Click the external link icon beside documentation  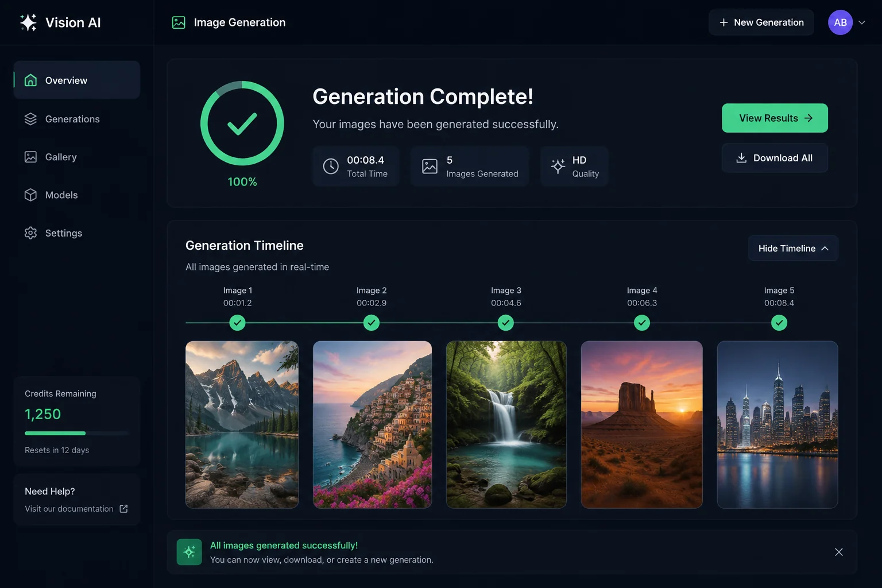click(123, 509)
